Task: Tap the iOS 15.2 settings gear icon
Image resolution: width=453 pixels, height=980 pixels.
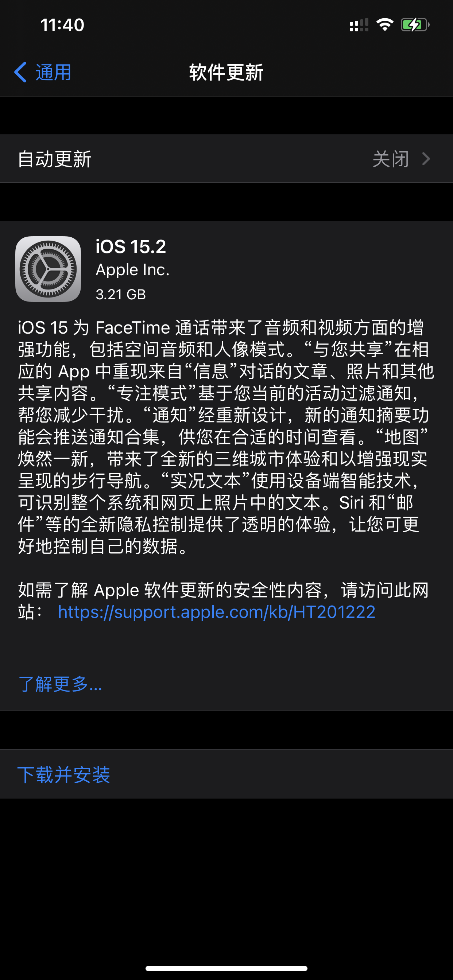Action: coord(48,269)
